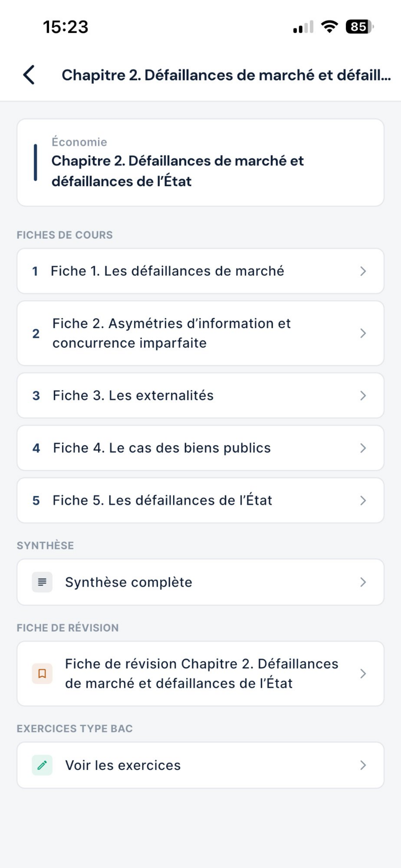
Task: Open Fiche 2 on asymétries d'information
Action: click(x=200, y=333)
